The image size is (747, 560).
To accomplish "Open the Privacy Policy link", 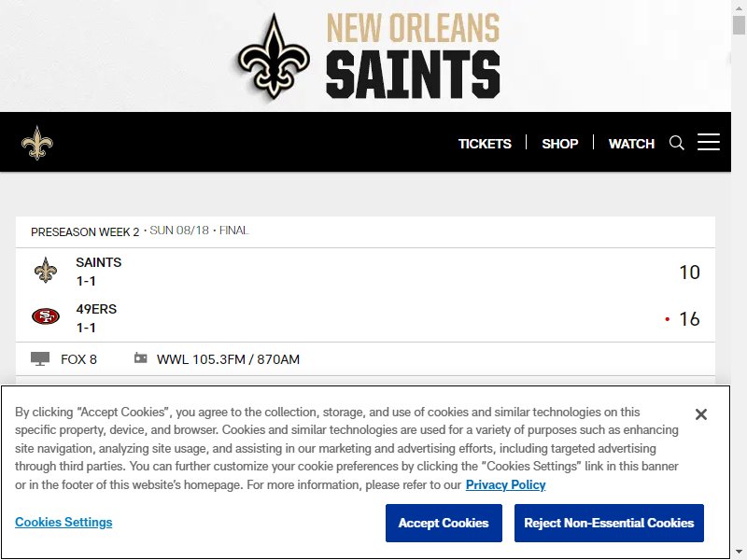I will pos(505,484).
